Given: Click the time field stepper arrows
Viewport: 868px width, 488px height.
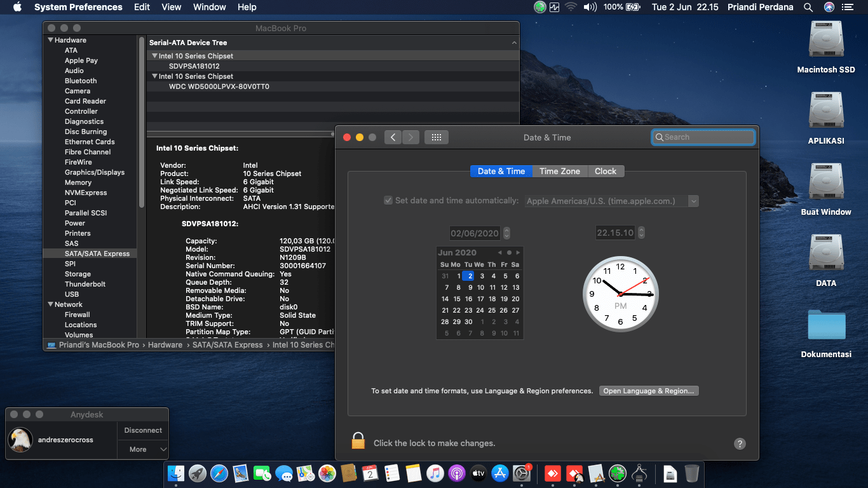Looking at the screenshot, I should (x=641, y=233).
